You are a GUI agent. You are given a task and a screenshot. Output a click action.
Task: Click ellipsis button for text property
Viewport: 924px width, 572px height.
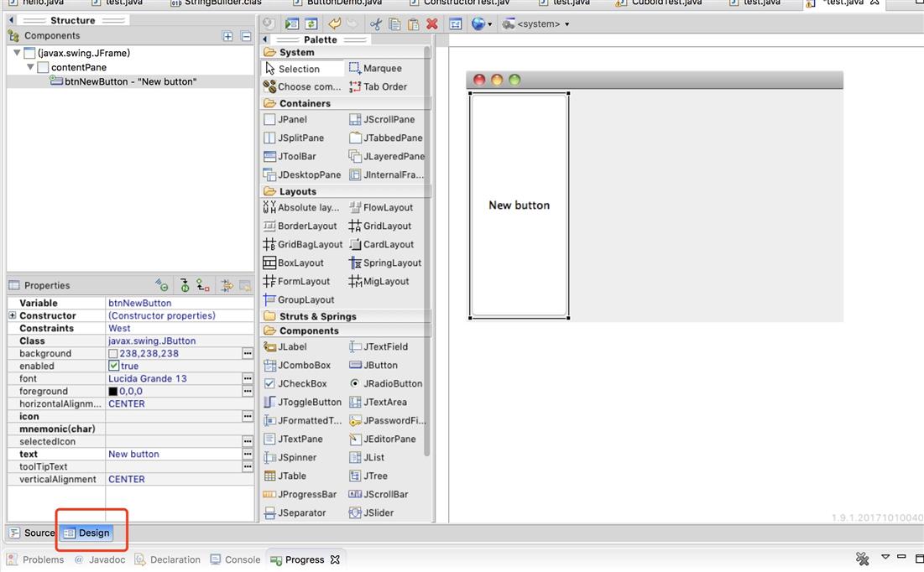pos(248,455)
